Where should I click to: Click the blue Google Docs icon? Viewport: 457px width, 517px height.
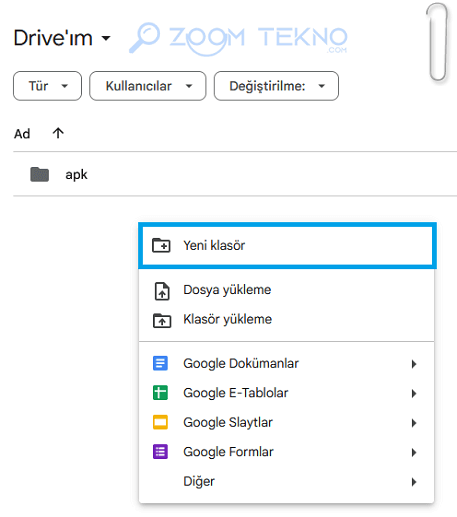[160, 363]
